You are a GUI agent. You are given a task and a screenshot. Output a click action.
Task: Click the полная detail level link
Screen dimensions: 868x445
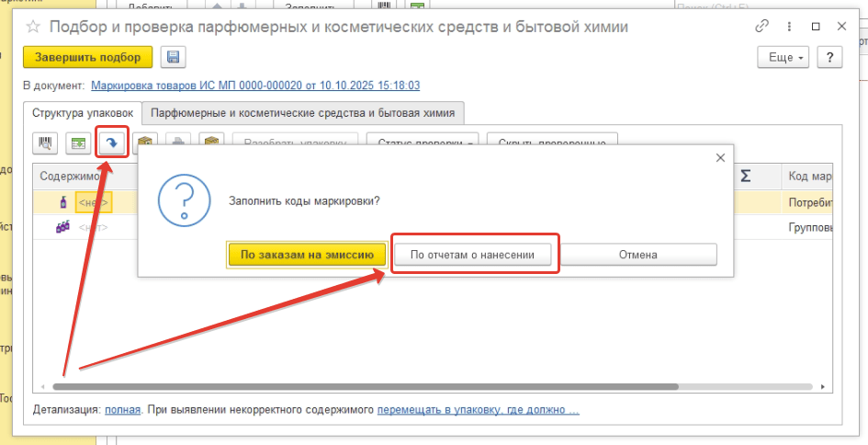[122, 410]
